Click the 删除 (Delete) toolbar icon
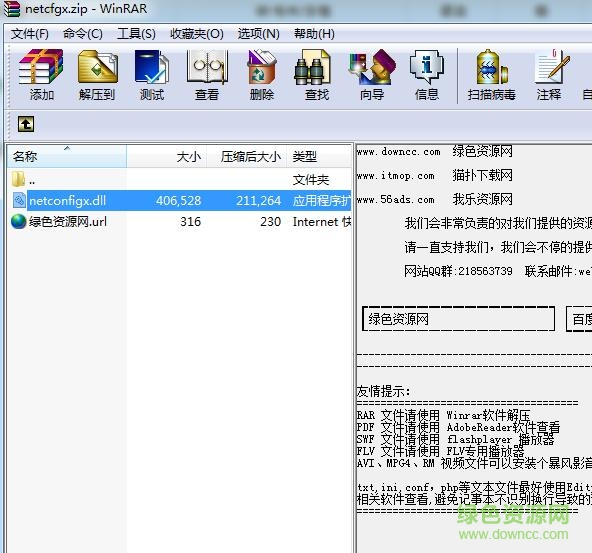 click(262, 75)
